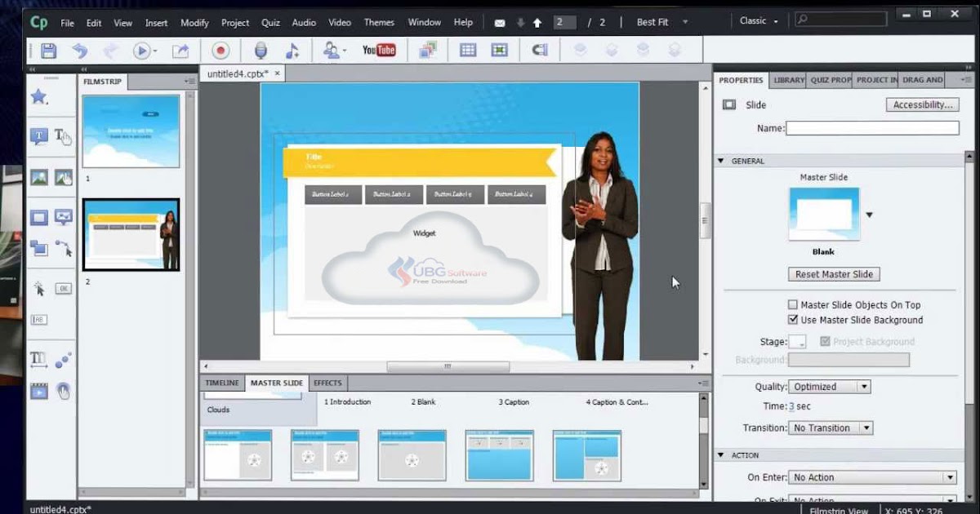
Task: Click the stage vertical scrollbar
Action: tap(706, 221)
